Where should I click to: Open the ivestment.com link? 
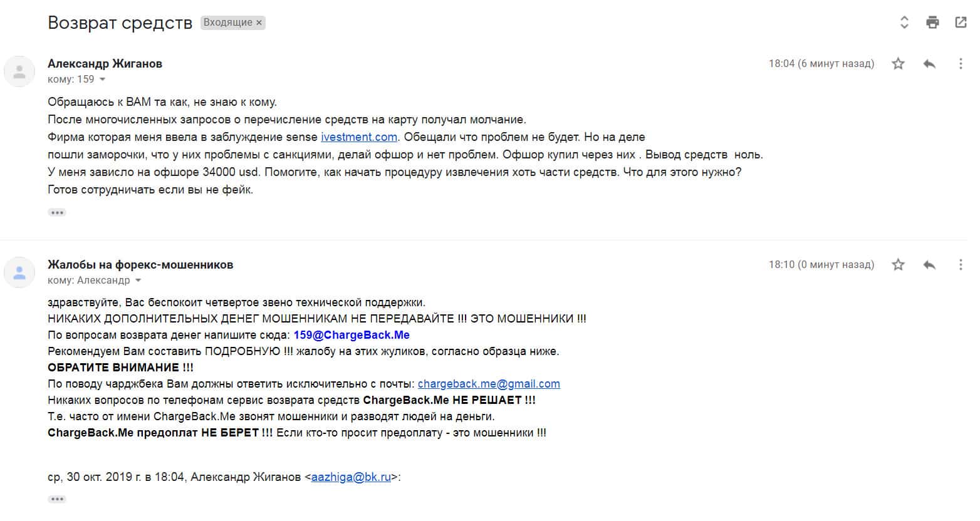tap(359, 137)
